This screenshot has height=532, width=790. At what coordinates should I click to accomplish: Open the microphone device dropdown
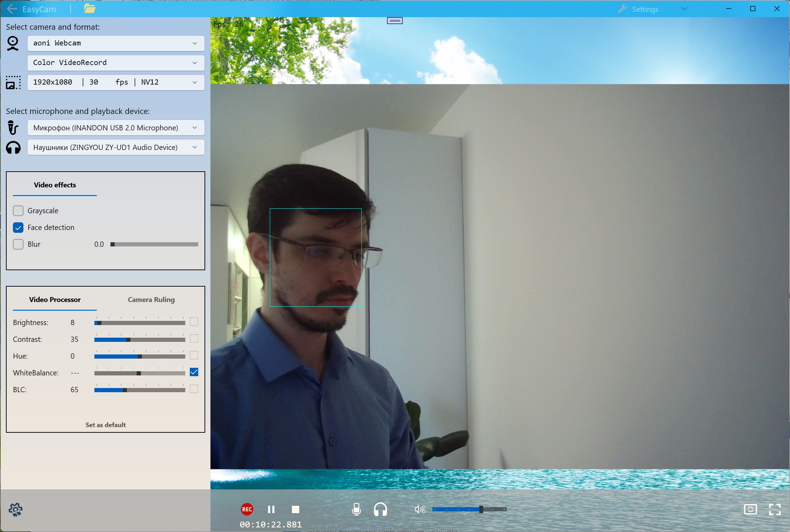tap(116, 128)
